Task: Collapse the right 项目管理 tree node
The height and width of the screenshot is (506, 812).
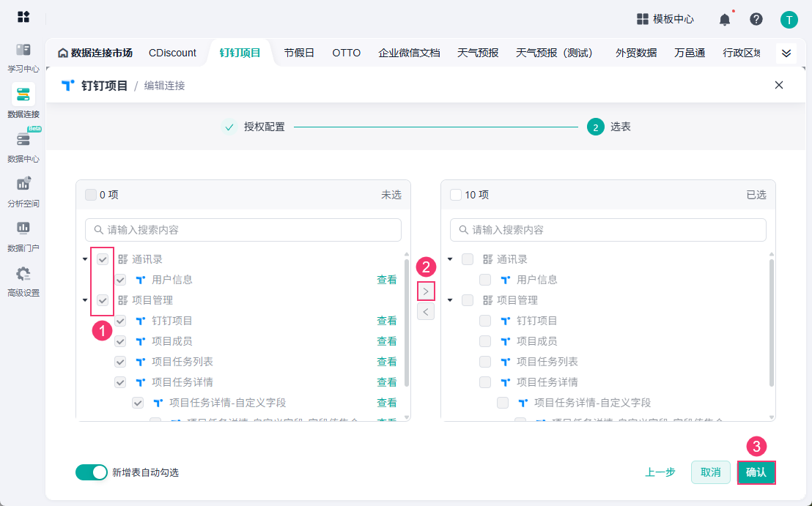Action: [450, 299]
